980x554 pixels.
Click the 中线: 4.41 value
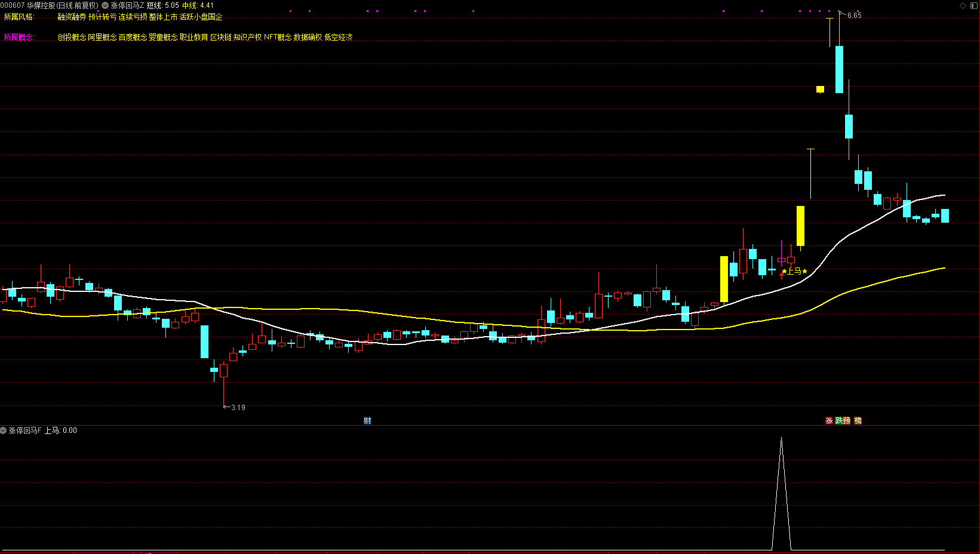coord(198,5)
